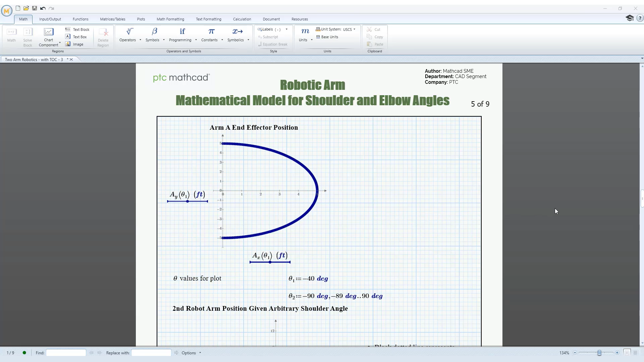Screen dimensions: 644x362
Task: Insert an Image region
Action: [x=74, y=44]
